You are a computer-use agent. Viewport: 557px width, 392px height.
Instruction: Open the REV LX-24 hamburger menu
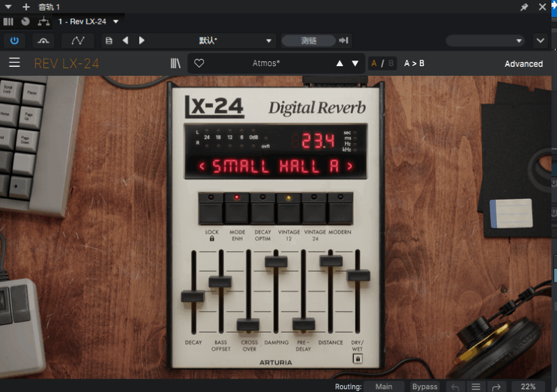tap(15, 63)
